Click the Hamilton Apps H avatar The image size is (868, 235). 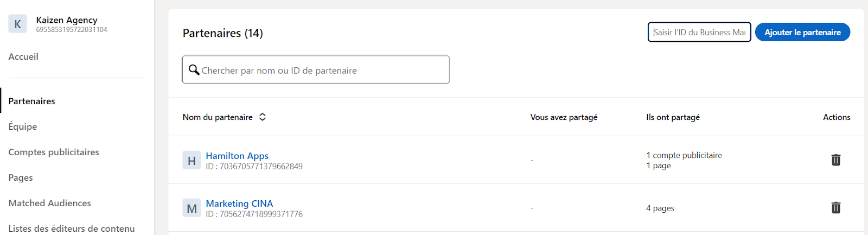pyautogui.click(x=192, y=161)
